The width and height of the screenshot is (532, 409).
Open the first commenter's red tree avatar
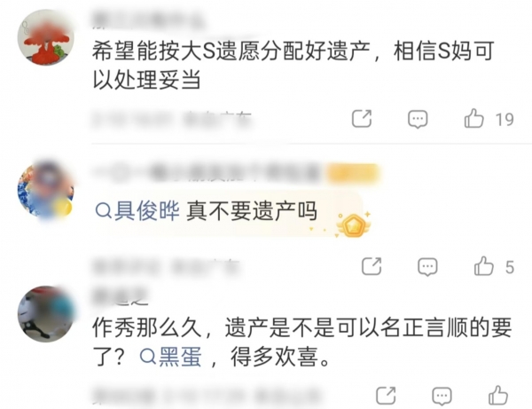coord(46,37)
